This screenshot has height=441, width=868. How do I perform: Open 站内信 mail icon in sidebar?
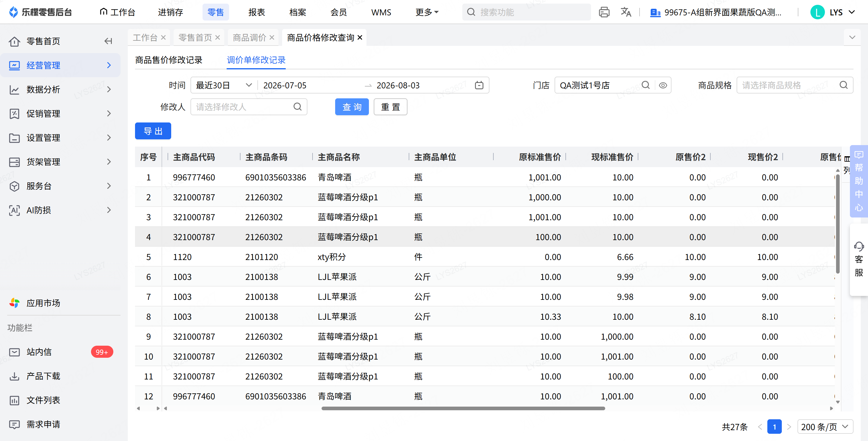click(14, 352)
